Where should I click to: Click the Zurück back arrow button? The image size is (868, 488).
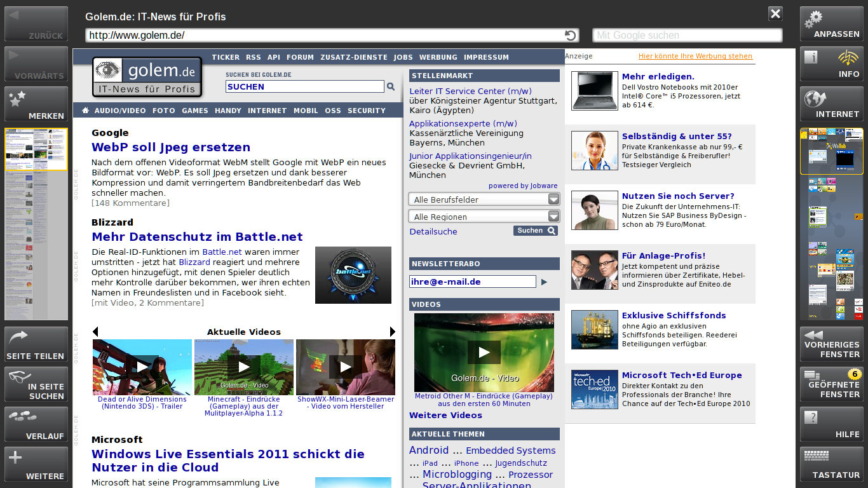36,24
